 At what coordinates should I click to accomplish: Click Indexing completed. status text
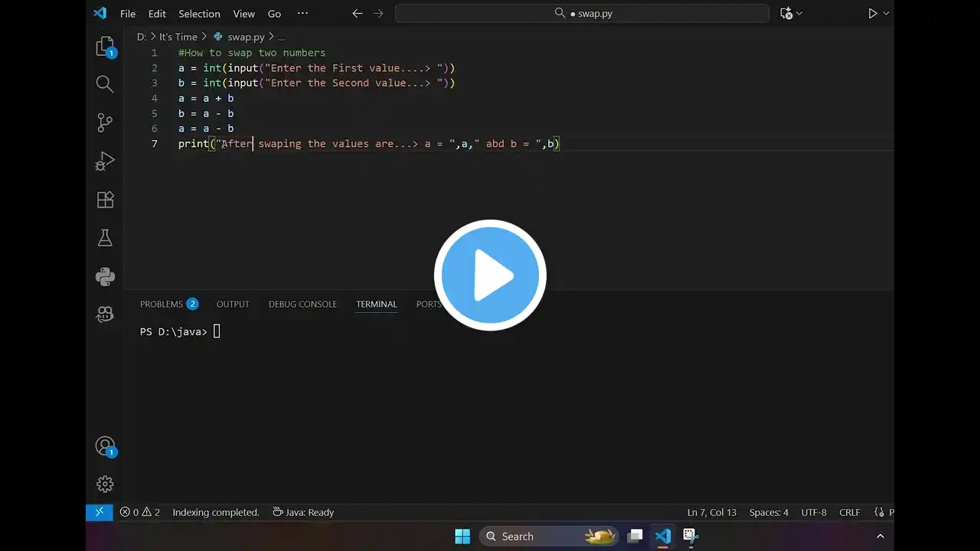pos(216,512)
